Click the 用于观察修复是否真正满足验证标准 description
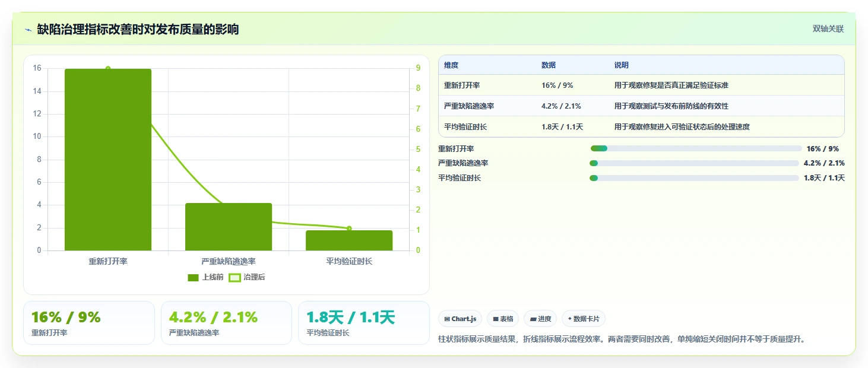This screenshot has width=868, height=368. point(671,85)
